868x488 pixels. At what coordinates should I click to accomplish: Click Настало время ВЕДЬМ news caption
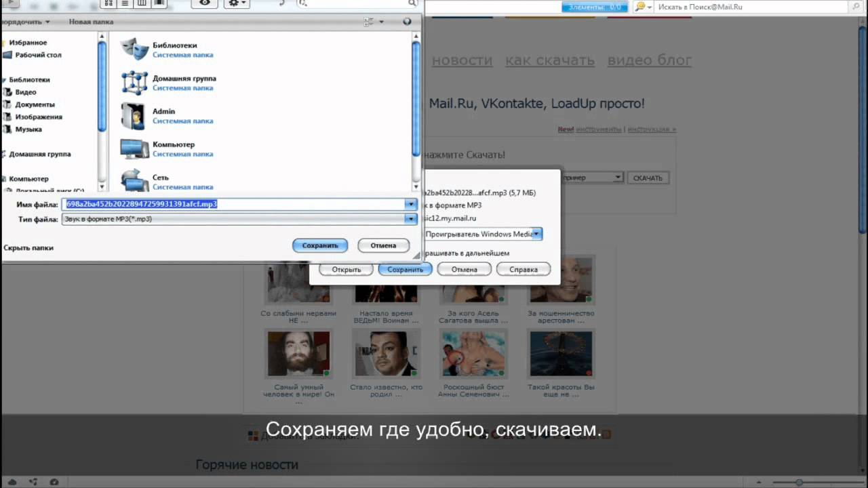[x=387, y=317]
